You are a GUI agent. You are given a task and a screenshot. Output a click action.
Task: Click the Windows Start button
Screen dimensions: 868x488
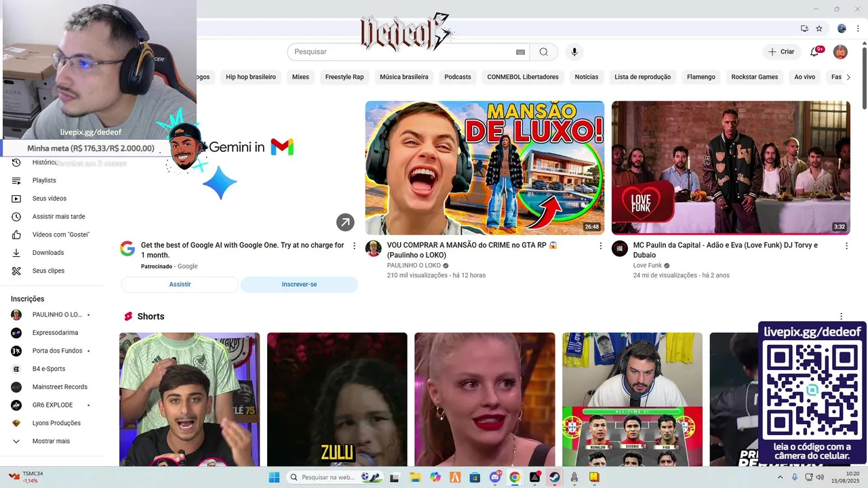(274, 477)
